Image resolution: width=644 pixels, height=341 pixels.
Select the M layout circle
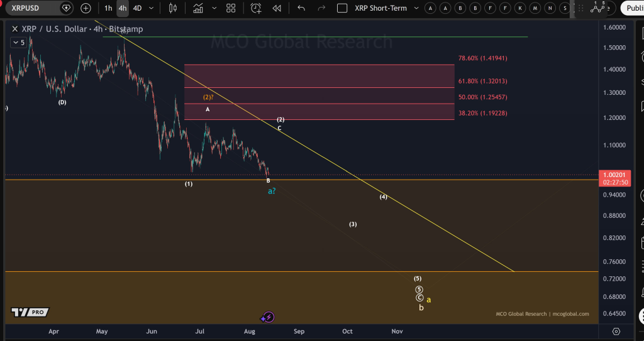(x=535, y=8)
